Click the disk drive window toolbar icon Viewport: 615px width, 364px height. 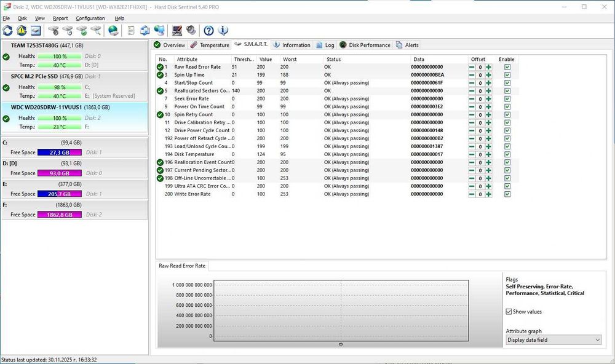(36, 30)
